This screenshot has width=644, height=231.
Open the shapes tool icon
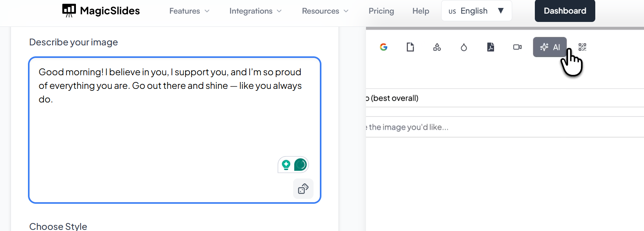pos(437,47)
